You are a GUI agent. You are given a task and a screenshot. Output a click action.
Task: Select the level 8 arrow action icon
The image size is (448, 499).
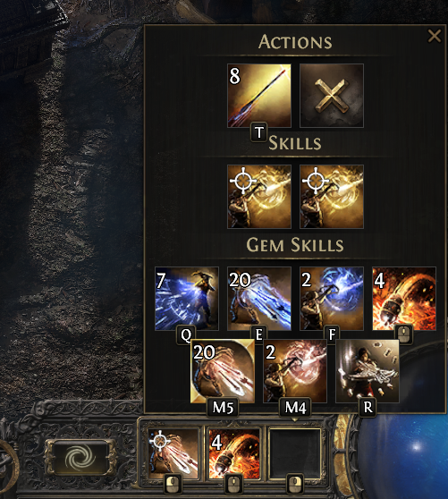pos(259,96)
